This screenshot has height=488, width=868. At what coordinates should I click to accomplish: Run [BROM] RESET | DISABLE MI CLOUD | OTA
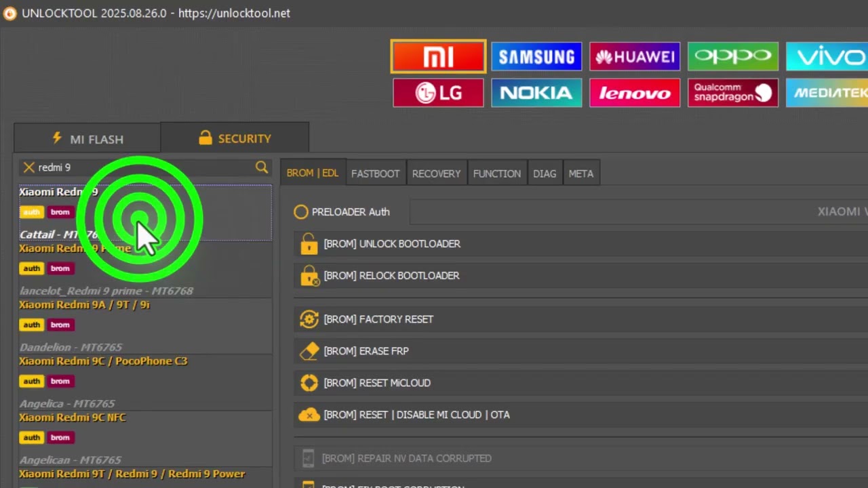580,415
